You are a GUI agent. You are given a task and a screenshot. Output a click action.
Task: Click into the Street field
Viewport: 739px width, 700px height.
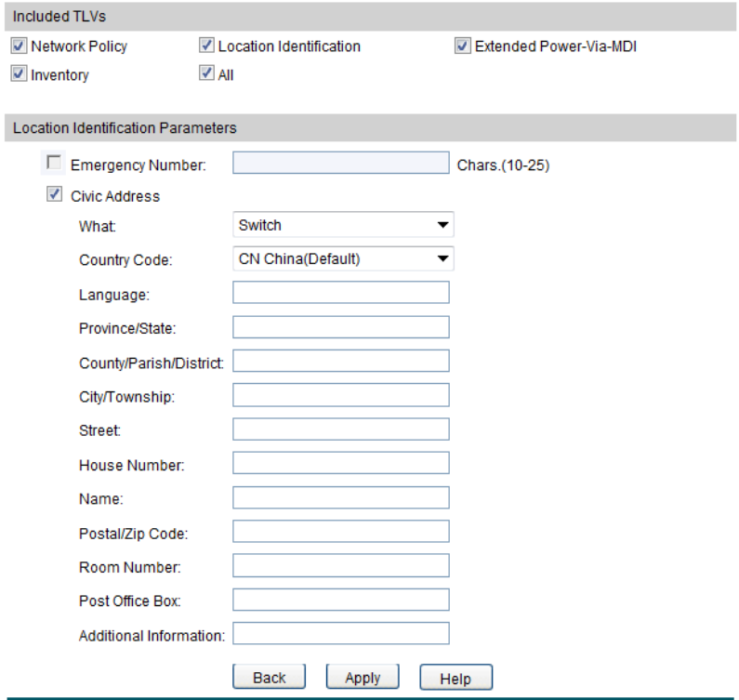pos(340,429)
